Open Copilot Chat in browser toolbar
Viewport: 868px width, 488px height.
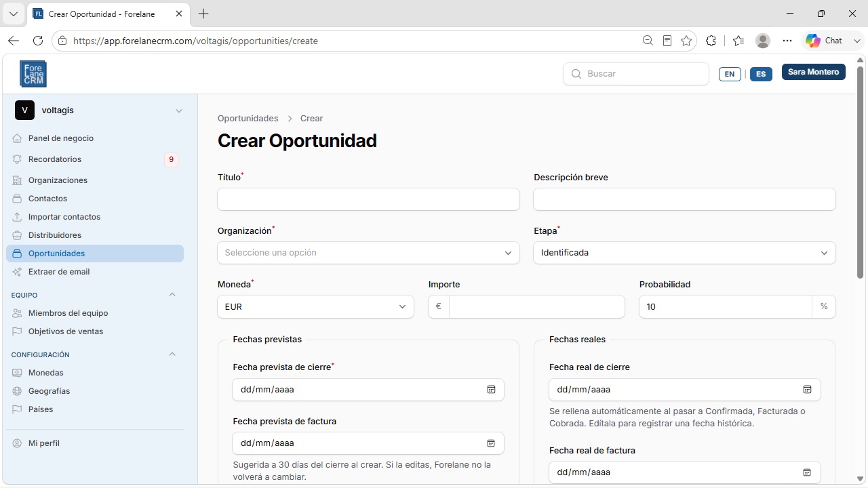824,41
